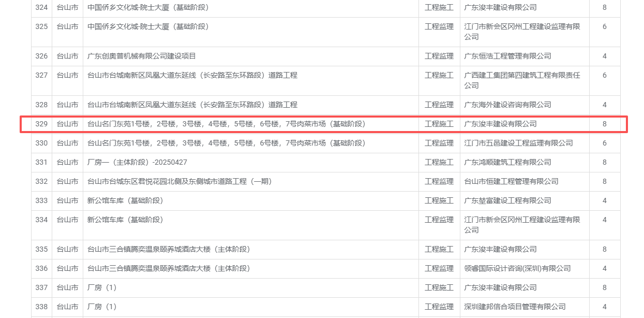Click 广东堃富建设工程有限公司 company name
The width and height of the screenshot is (644, 318).
point(507,200)
